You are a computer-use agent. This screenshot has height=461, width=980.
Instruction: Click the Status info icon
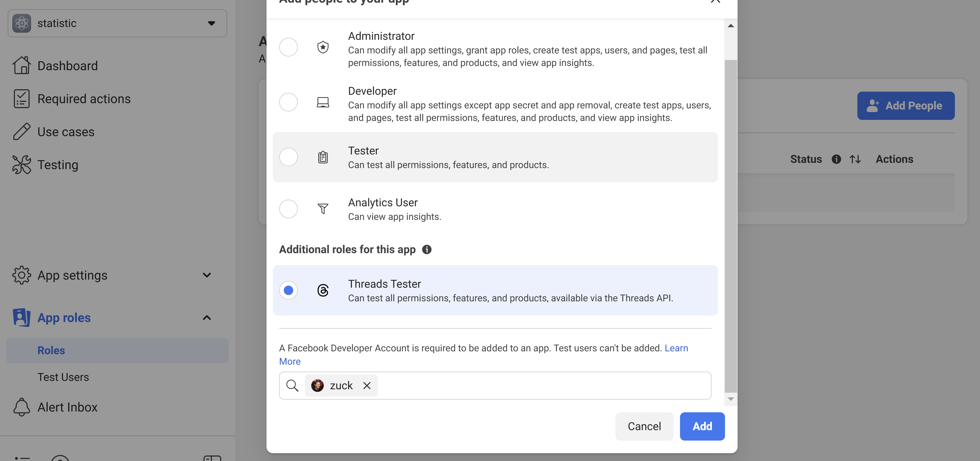pos(836,159)
